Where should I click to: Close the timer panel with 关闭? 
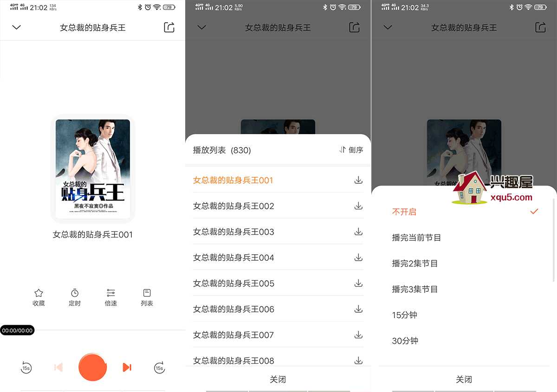pyautogui.click(x=464, y=379)
